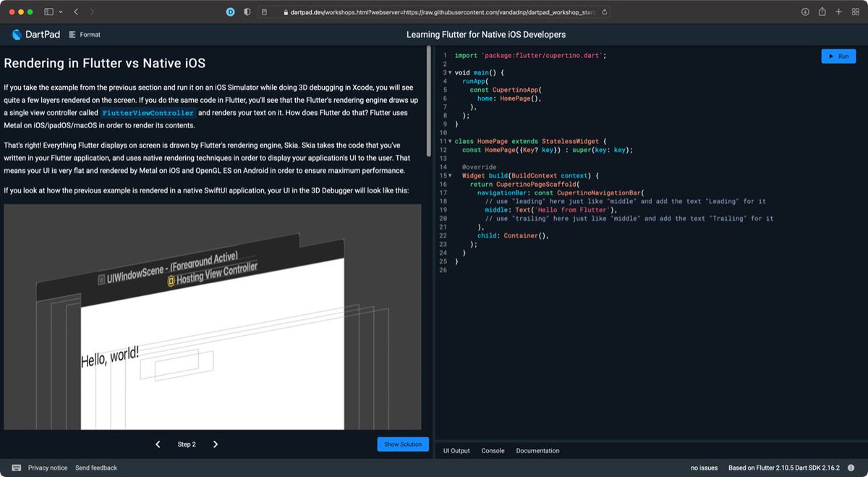
Task: Click 'const CupertinoApp(' code line
Action: pyautogui.click(x=506, y=90)
